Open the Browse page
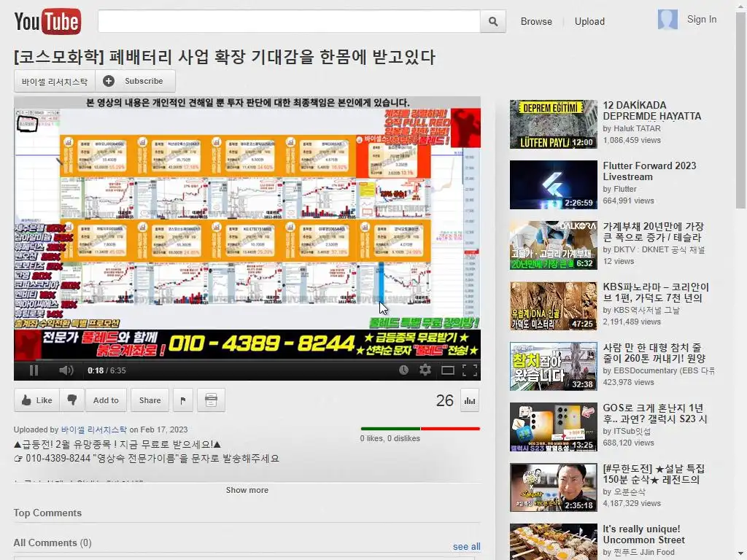The image size is (747, 560). (x=536, y=21)
